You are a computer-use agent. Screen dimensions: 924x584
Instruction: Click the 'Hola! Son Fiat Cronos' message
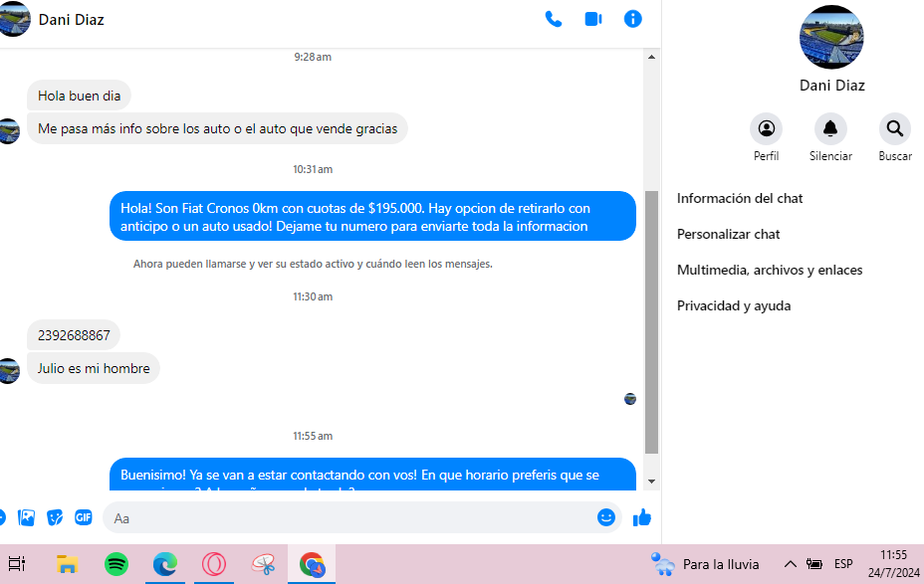tap(372, 217)
